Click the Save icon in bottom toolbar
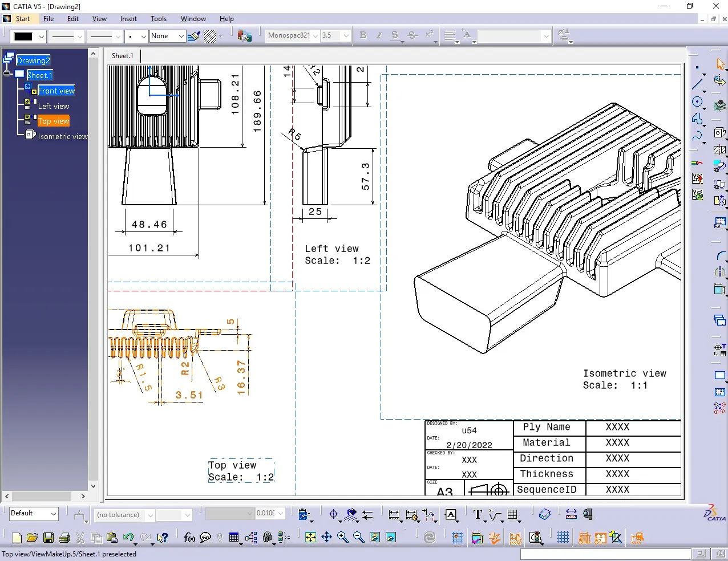728x561 pixels. (48, 538)
